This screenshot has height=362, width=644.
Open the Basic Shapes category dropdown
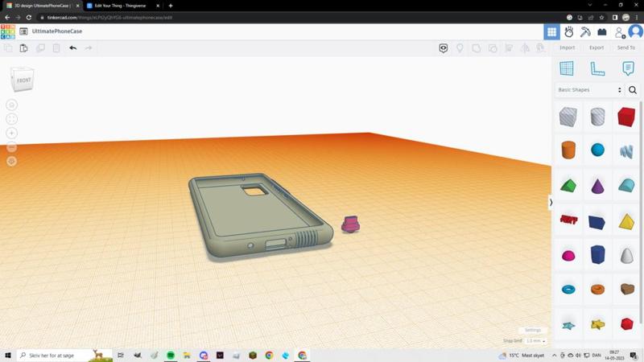click(590, 90)
